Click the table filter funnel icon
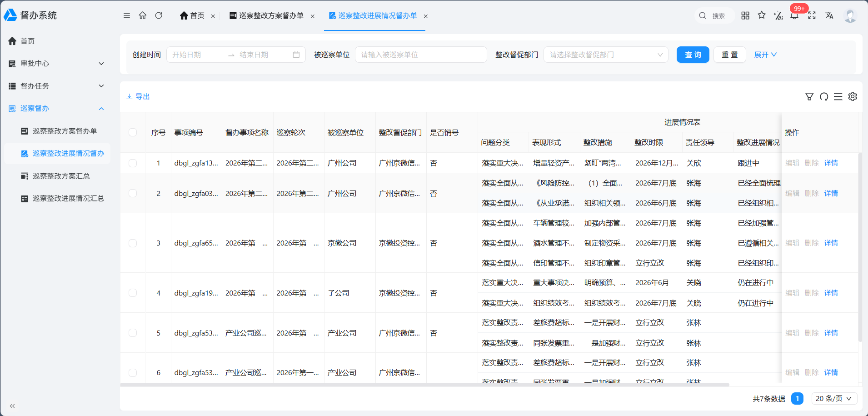The height and width of the screenshot is (416, 868). [x=809, y=96]
